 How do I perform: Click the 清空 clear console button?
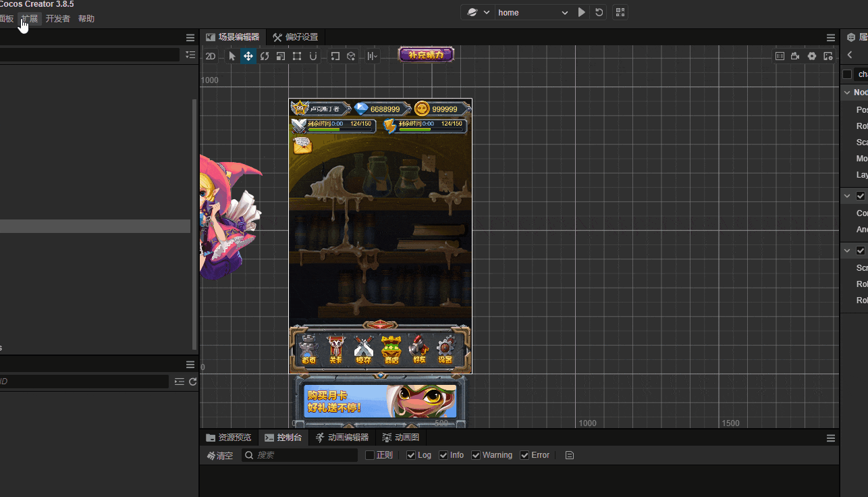[220, 456]
